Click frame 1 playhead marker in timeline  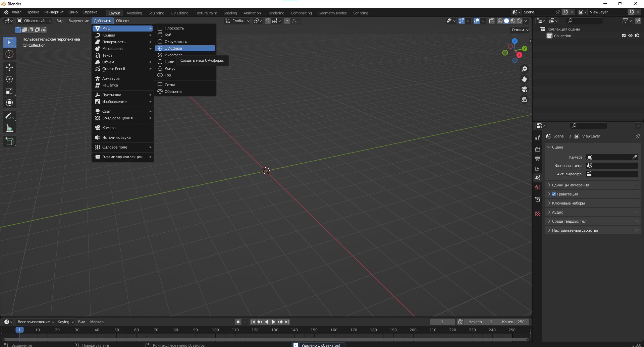19,330
